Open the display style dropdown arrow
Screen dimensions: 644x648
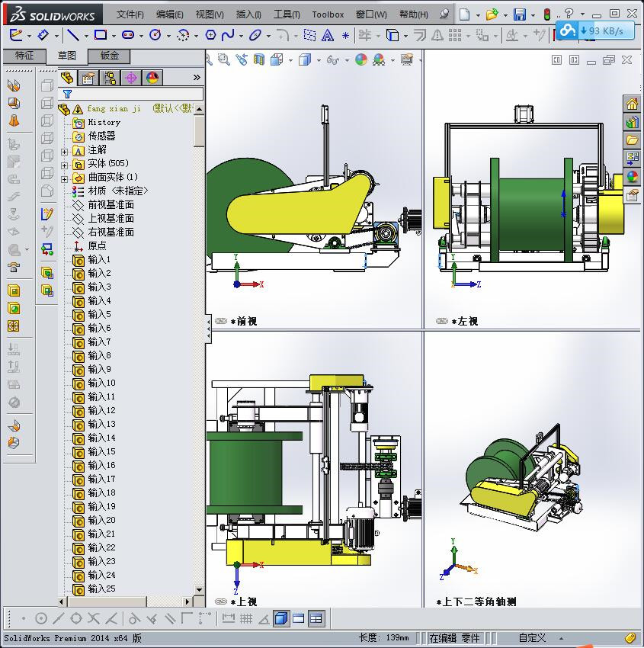pyautogui.click(x=319, y=61)
